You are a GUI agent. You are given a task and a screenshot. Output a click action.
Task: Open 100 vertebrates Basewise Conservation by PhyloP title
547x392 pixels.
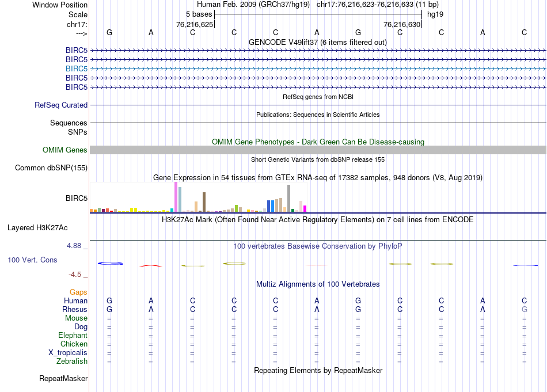tap(318, 246)
